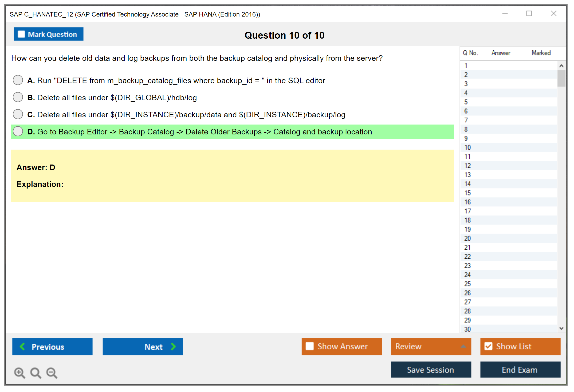
Task: Click the right chevron on Next button
Action: (173, 346)
